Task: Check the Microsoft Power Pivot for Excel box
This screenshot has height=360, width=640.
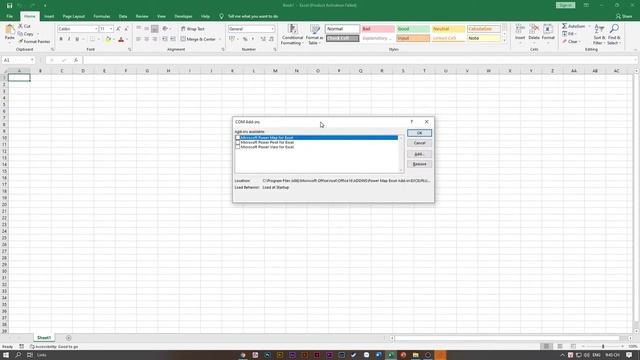Action: click(238, 142)
